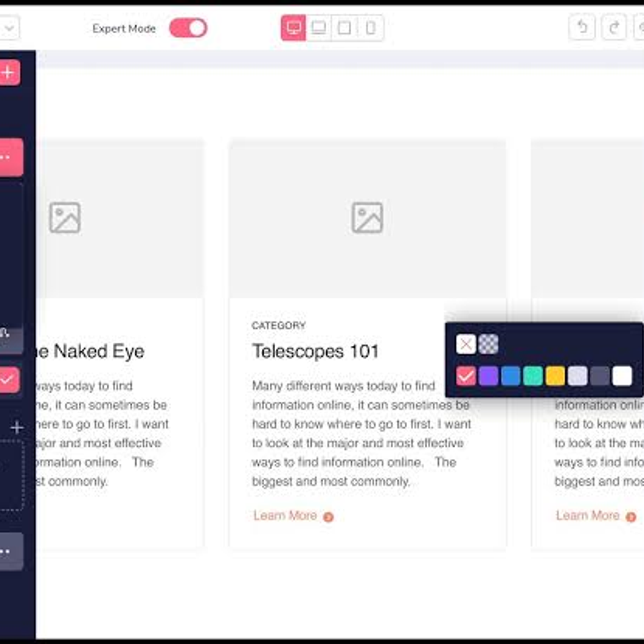Select the Telescopes 101 heading
Screen dimensions: 644x644
click(x=315, y=351)
